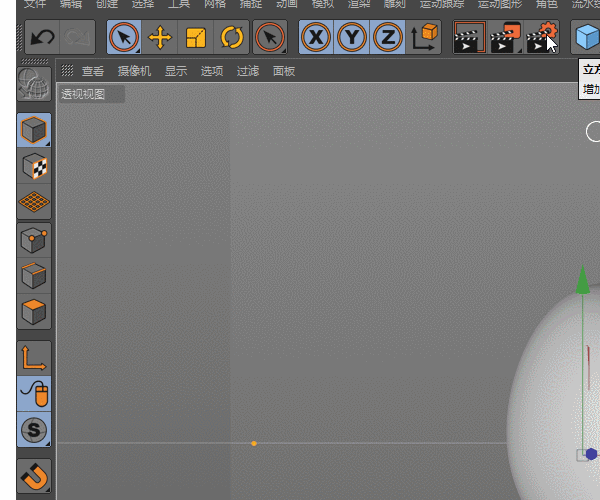Viewport: 600px width, 500px height.
Task: Toggle Y axis lock
Action: click(352, 37)
